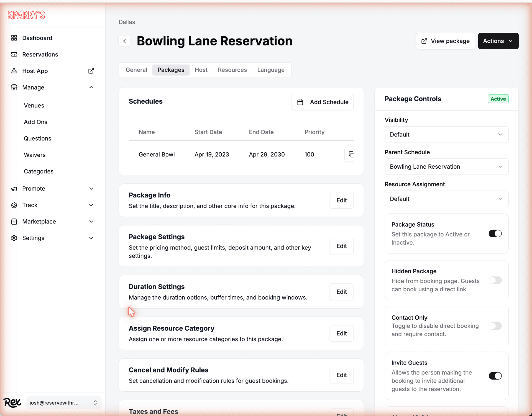Click the Reservations ticket icon
Viewport: 532px width, 416px height.
pyautogui.click(x=14, y=54)
